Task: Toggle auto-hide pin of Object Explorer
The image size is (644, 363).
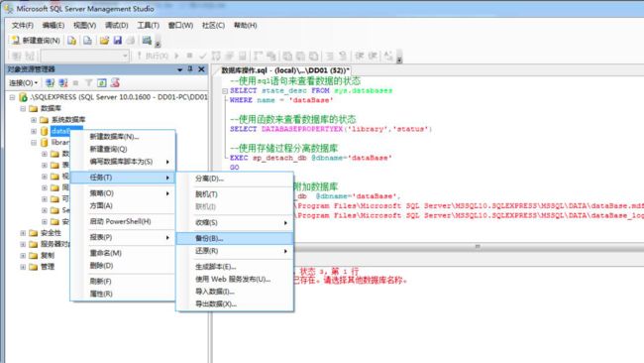Action: pyautogui.click(x=190, y=69)
